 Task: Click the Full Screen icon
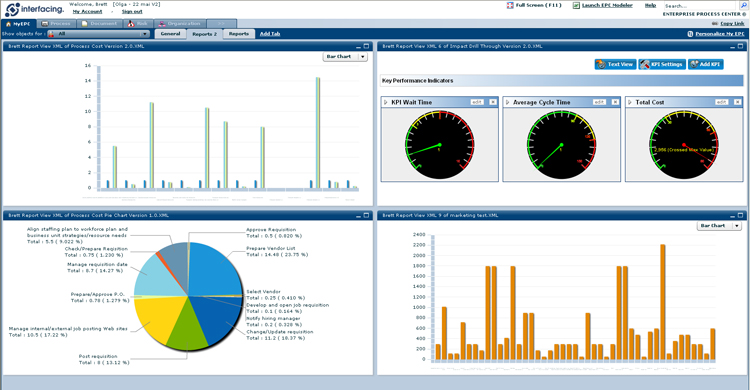[x=510, y=5]
